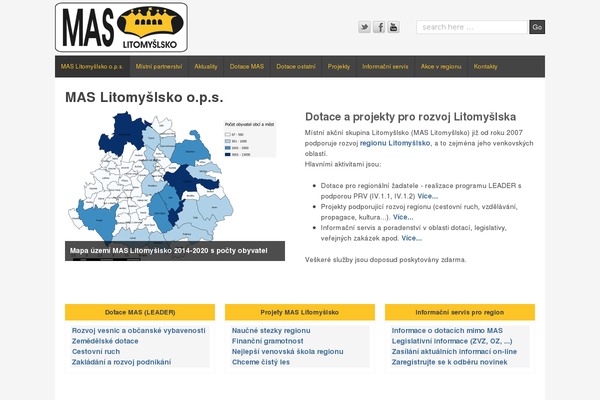The width and height of the screenshot is (600, 400).
Task: Open 'Akce v regionu' menu item
Action: tap(441, 67)
